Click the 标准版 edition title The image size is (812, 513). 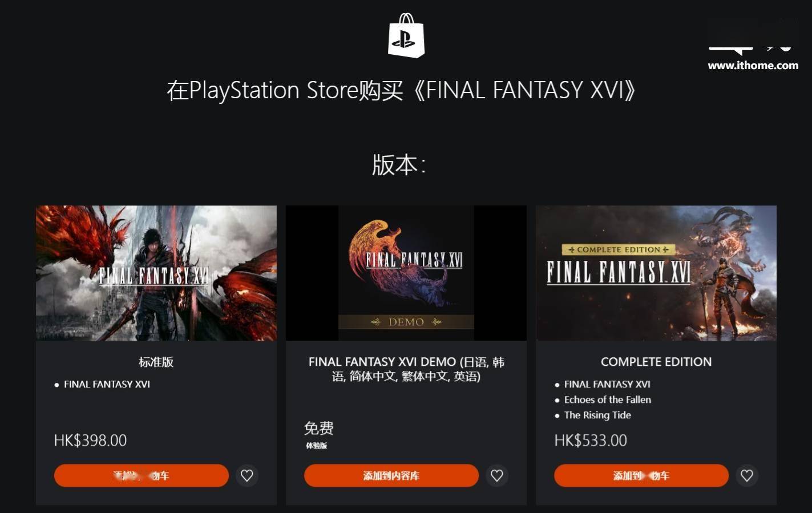(156, 362)
